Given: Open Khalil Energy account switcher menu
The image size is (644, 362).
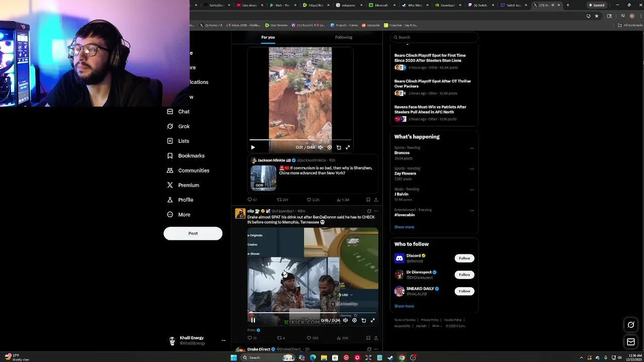Looking at the screenshot, I should (x=223, y=340).
